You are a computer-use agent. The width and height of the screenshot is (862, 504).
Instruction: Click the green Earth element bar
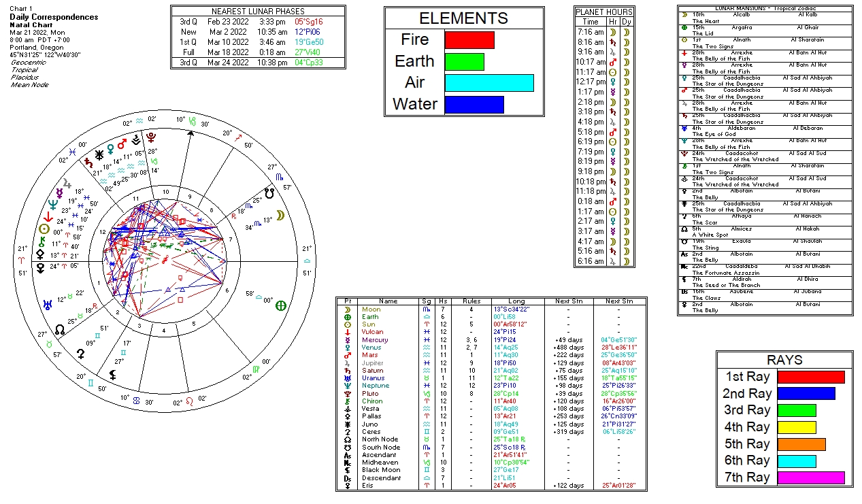464,61
